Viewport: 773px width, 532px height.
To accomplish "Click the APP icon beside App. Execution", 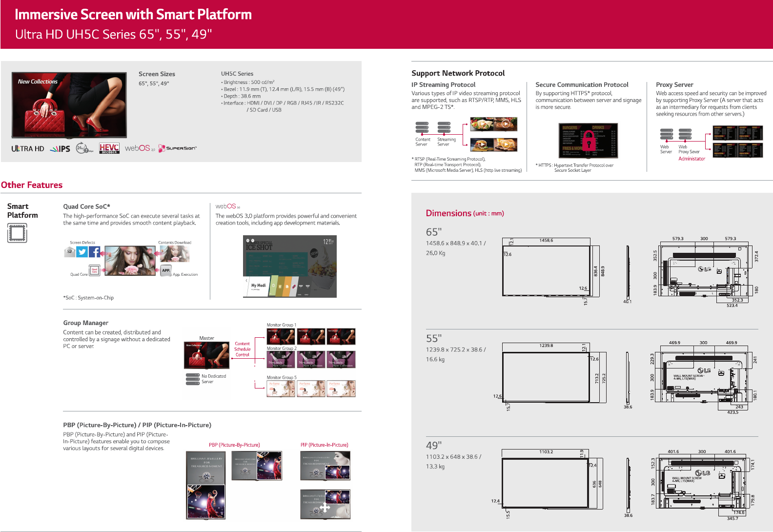I will click(166, 270).
